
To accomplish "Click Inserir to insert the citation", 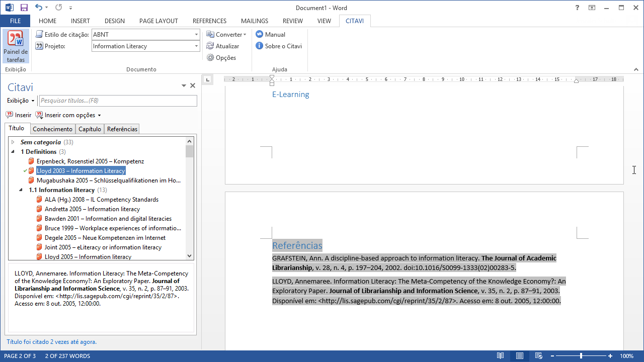I will pyautogui.click(x=19, y=115).
